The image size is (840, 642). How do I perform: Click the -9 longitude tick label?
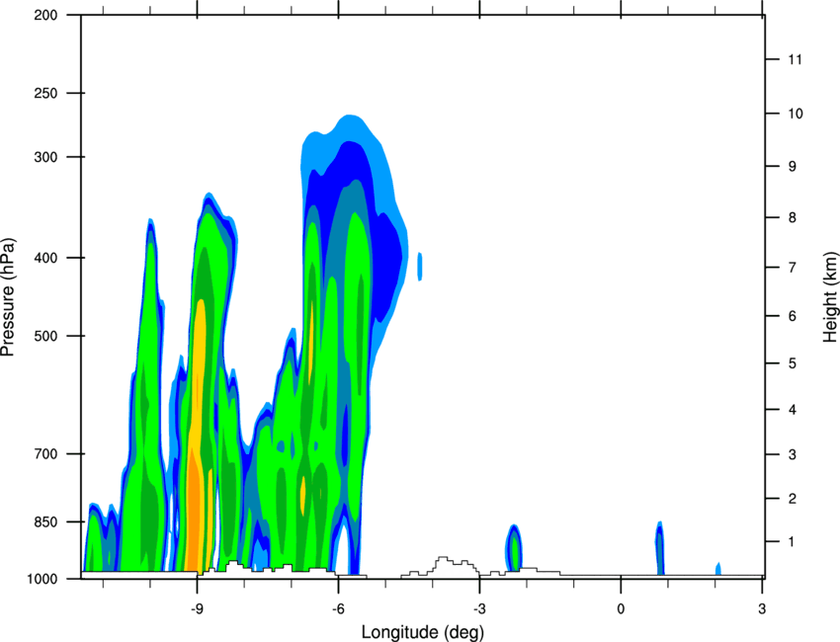coord(197,609)
